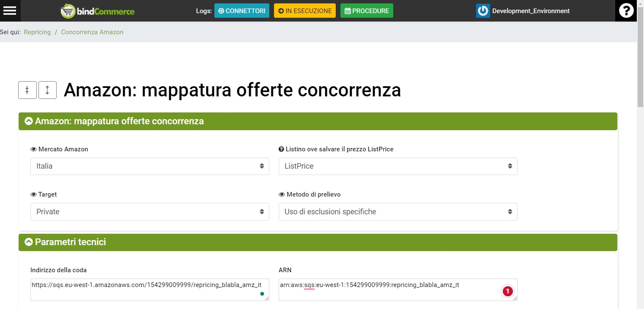Viewport: 644px width, 309px height.
Task: Go to the Repricing breadcrumb link
Action: point(37,32)
